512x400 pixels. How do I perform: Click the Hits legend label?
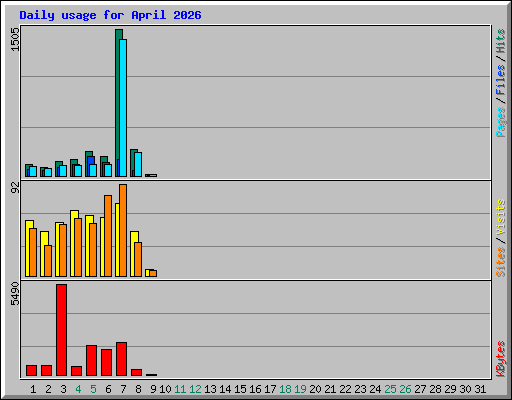pyautogui.click(x=501, y=41)
